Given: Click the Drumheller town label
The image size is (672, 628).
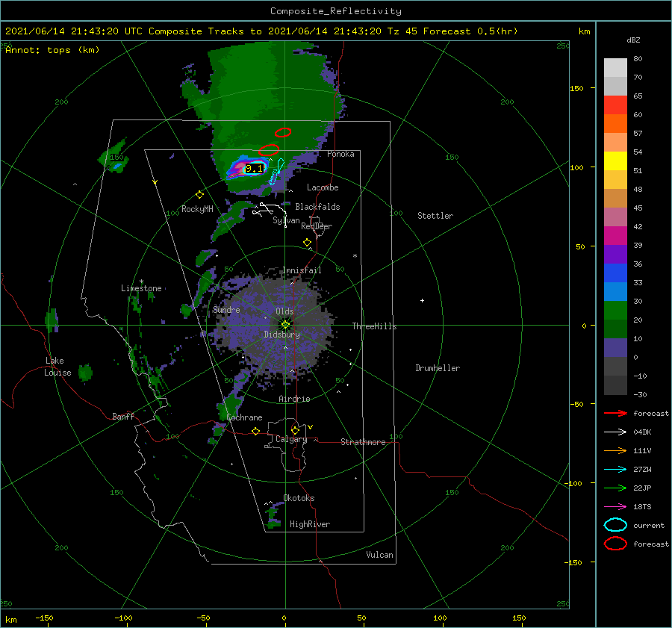Looking at the screenshot, I should 438,368.
